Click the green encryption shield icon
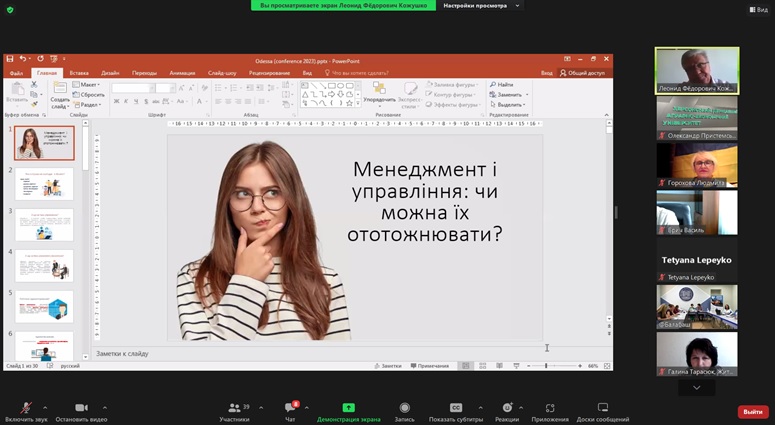Image resolution: width=775 pixels, height=425 pixels. tap(10, 9)
